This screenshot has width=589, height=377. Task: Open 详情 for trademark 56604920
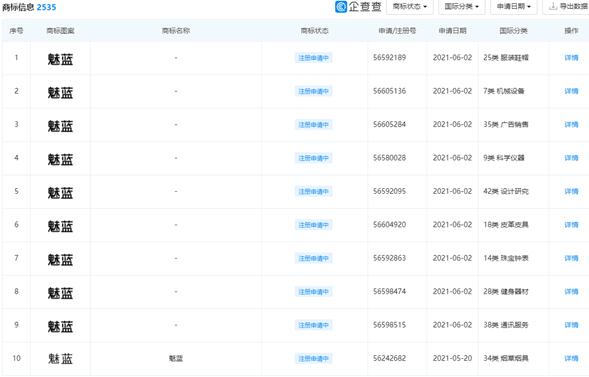571,225
